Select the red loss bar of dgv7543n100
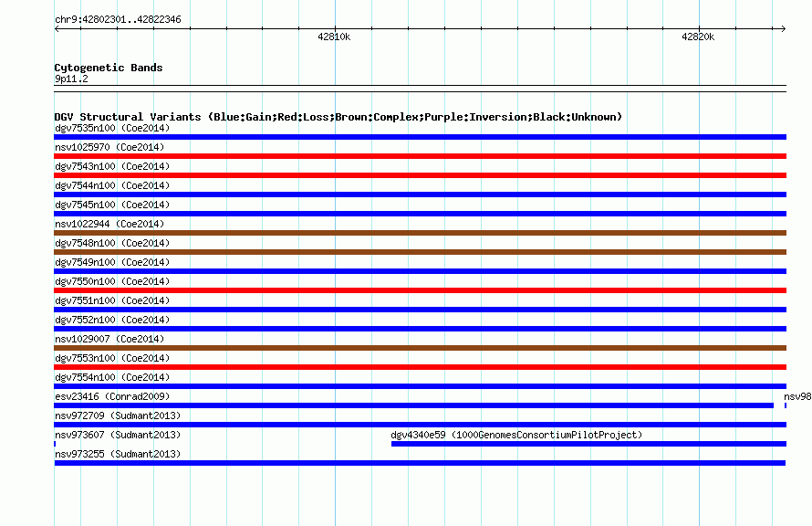Screen dimensions: 812x526 (420, 175)
